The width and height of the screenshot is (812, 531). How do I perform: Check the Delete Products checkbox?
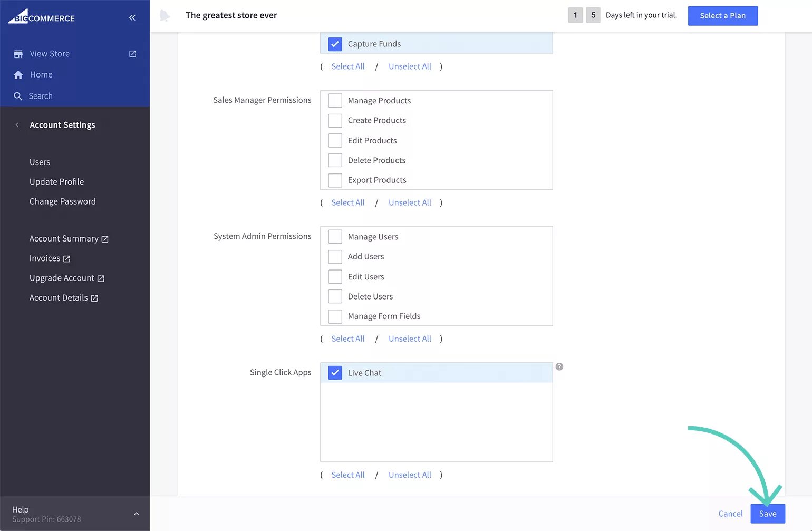[335, 160]
